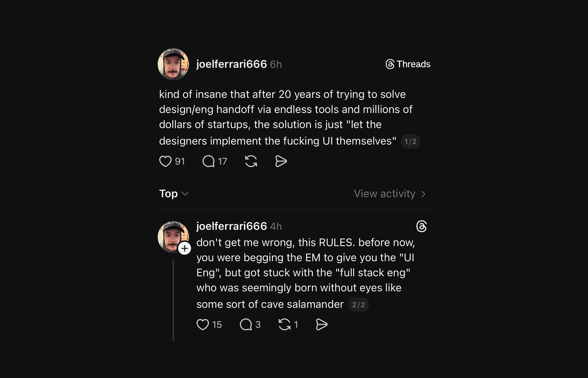View joelferrari666's avatar on the first post
588x378 pixels.
173,64
